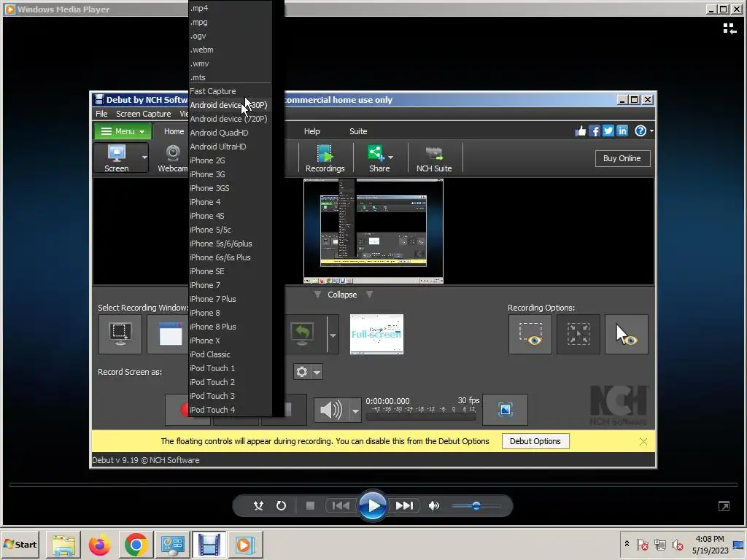Click the Full screen thumbnail
Viewport: 747px width, 560px height.
(377, 334)
